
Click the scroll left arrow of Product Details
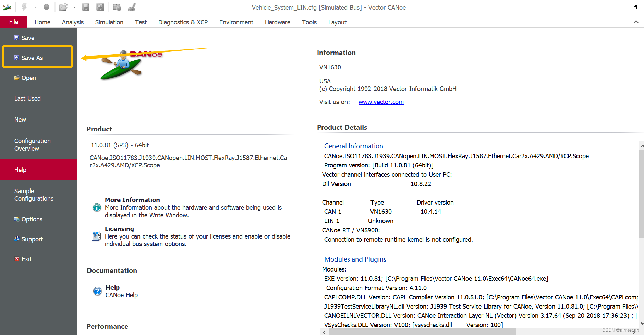[x=325, y=332]
